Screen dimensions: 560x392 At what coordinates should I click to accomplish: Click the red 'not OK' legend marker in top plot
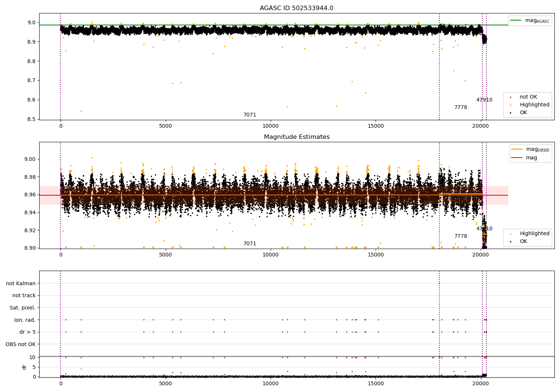pyautogui.click(x=510, y=97)
